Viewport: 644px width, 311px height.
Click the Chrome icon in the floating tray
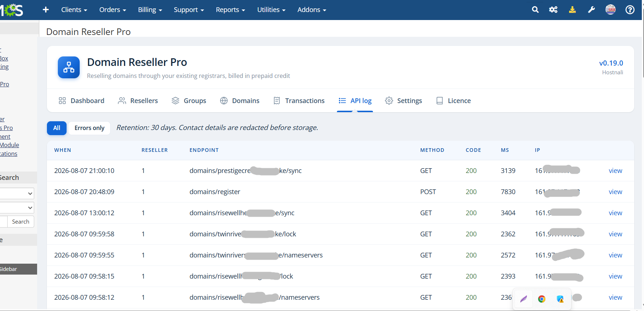click(x=542, y=299)
